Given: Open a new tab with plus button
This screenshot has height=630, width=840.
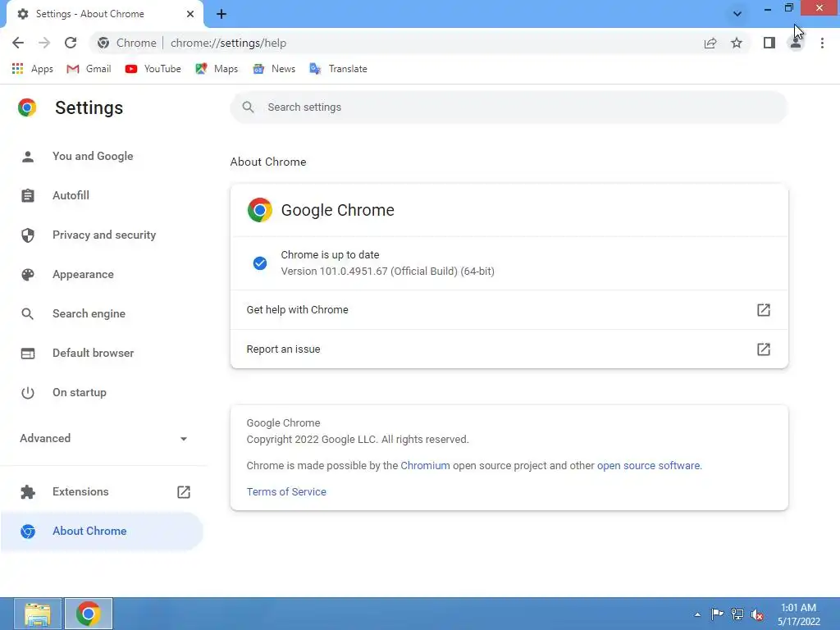Looking at the screenshot, I should [221, 14].
